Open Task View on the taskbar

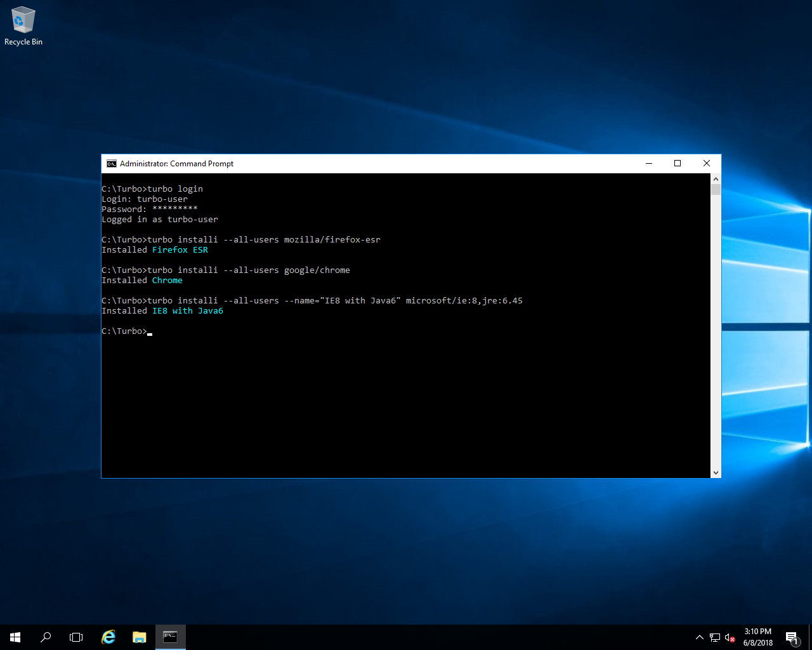(75, 637)
